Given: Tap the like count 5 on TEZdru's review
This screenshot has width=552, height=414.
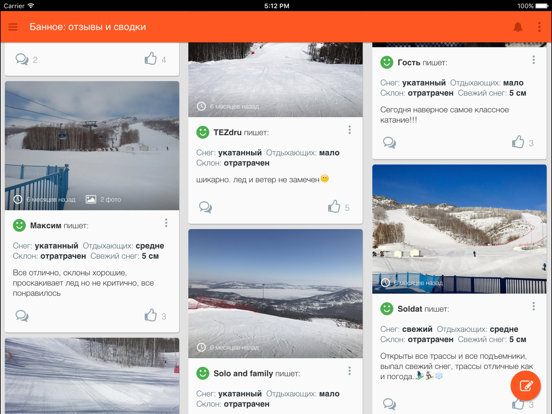Looking at the screenshot, I should pos(347,208).
